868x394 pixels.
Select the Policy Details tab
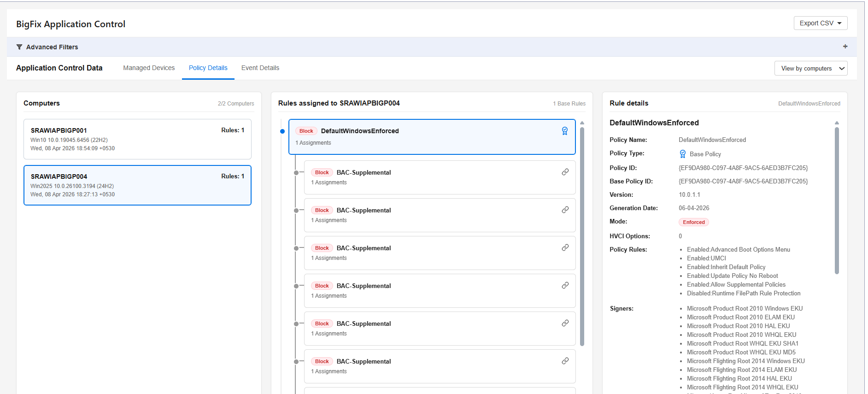tap(208, 68)
